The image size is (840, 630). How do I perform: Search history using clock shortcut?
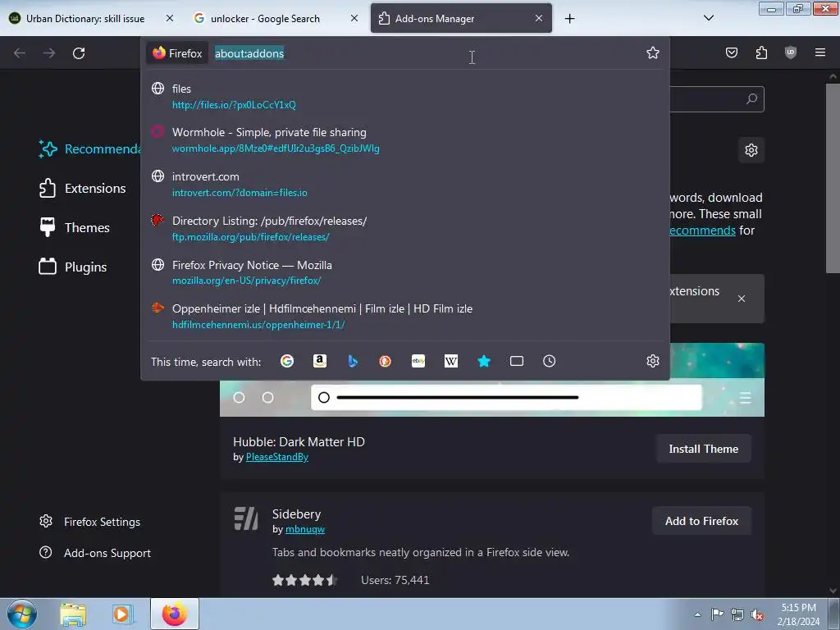coord(549,361)
